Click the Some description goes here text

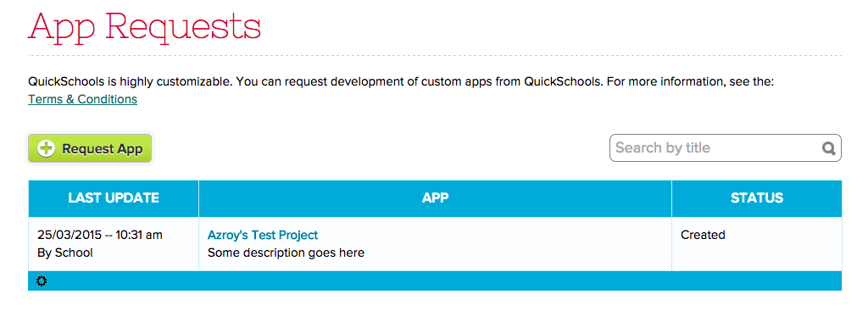click(x=286, y=253)
